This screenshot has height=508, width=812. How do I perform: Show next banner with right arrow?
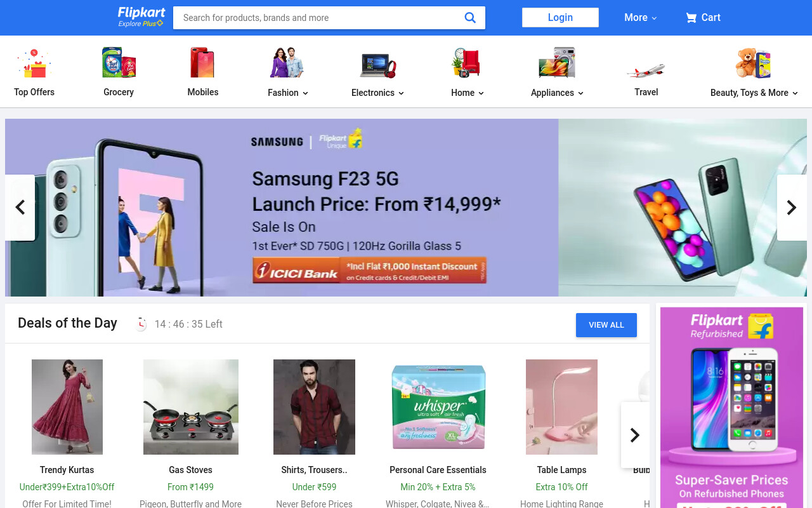click(792, 208)
